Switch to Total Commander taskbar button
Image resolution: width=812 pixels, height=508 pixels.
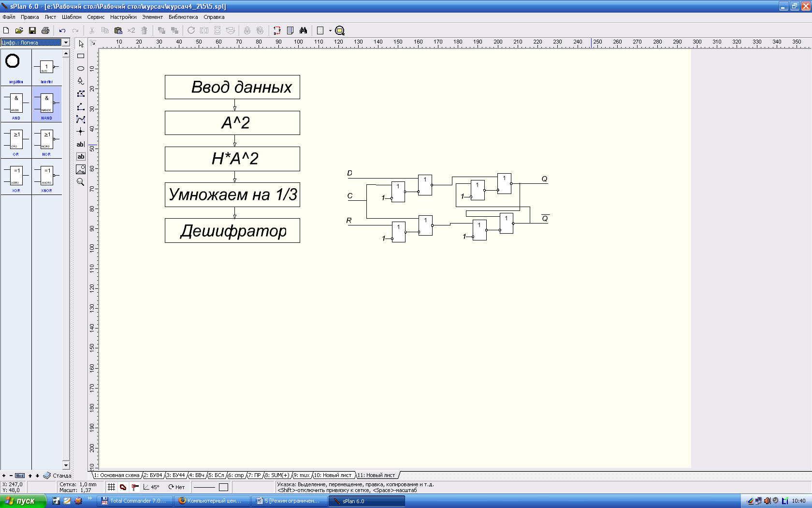(135, 501)
